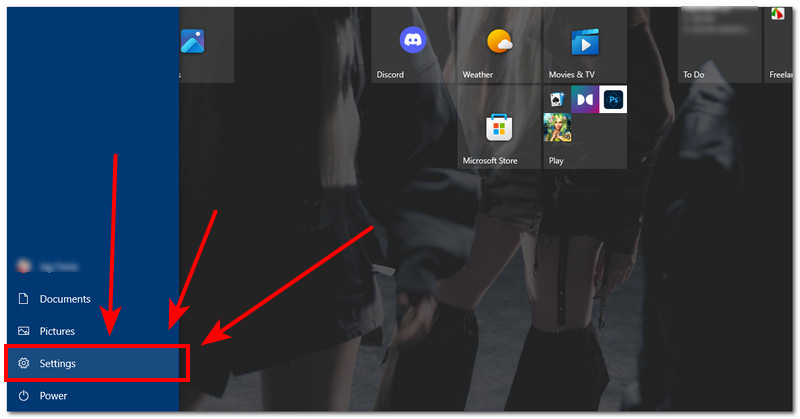Click the highlighted Settings text label

tap(58, 364)
